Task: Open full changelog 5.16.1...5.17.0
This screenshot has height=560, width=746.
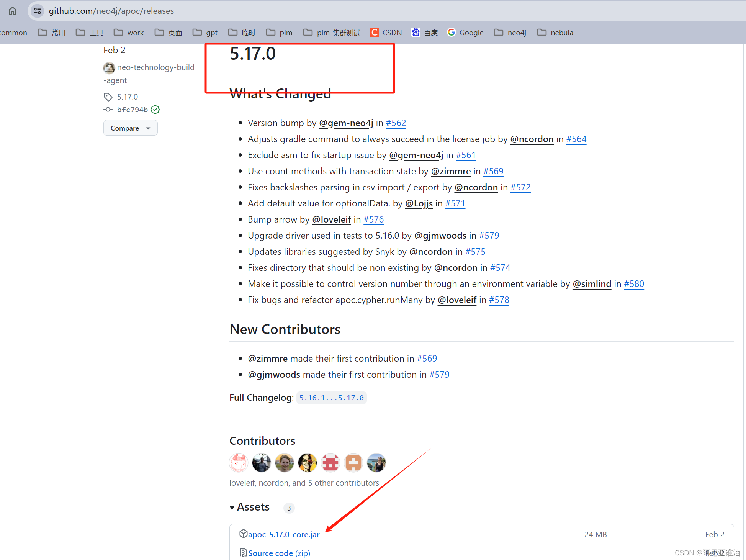Action: (x=332, y=398)
